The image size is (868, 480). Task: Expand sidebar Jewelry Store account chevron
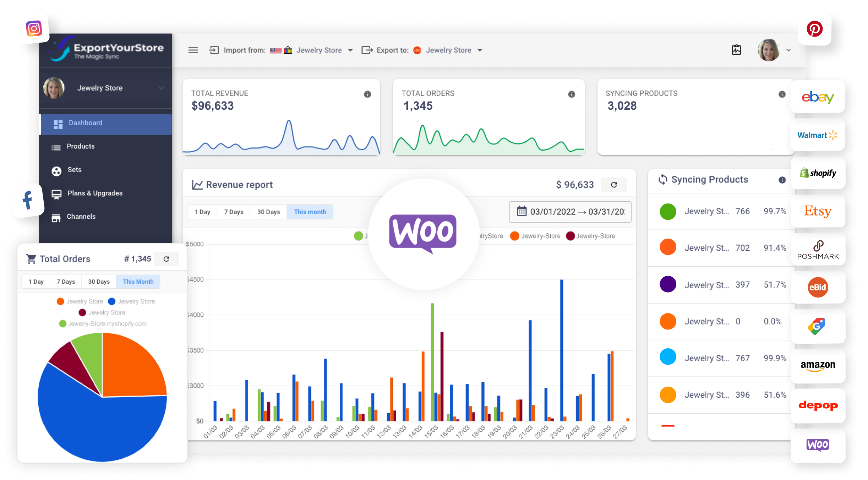162,88
